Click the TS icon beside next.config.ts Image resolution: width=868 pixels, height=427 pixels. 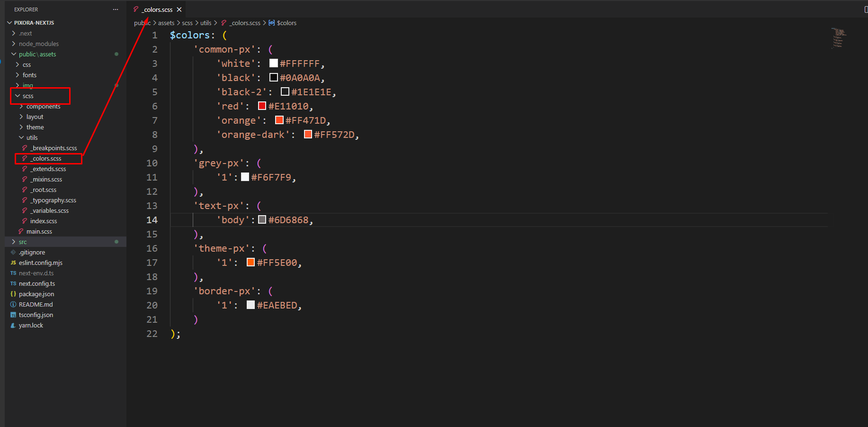pyautogui.click(x=13, y=283)
